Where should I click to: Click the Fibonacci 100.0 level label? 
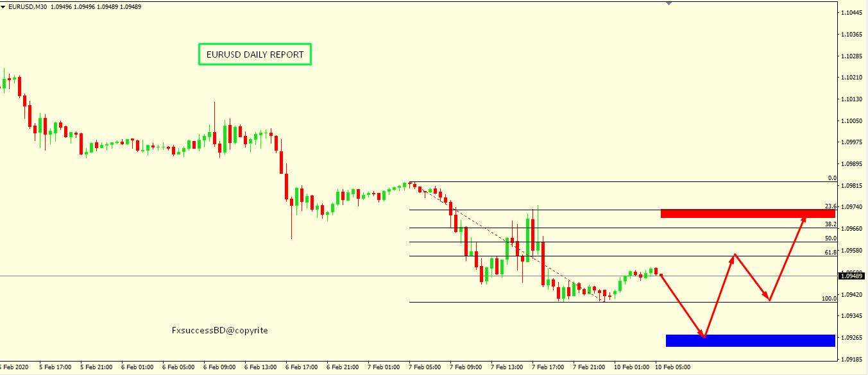point(829,299)
